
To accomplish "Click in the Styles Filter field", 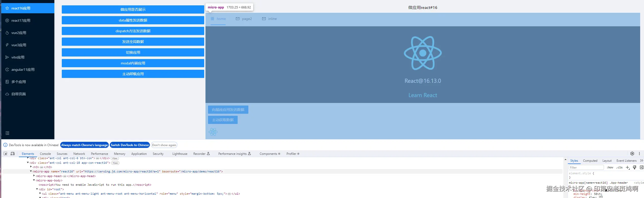I will tap(586, 168).
